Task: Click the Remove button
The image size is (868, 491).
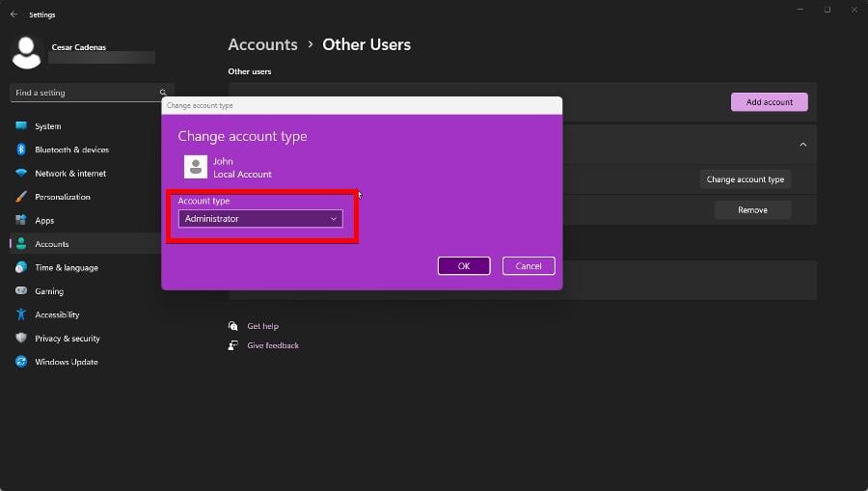Action: (752, 209)
